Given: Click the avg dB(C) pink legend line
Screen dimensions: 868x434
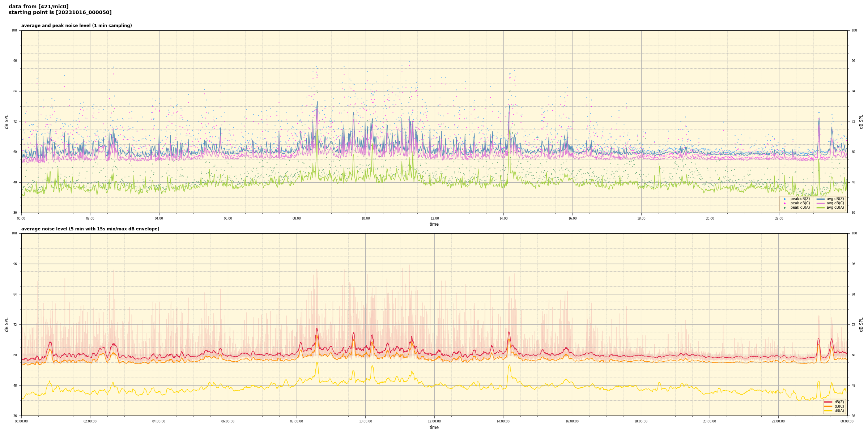Looking at the screenshot, I should click(x=820, y=203).
